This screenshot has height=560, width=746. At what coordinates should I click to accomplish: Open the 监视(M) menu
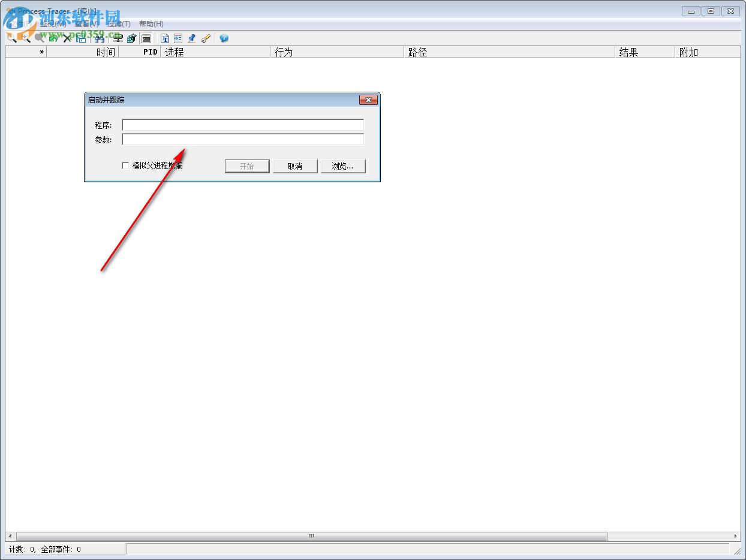coord(51,23)
